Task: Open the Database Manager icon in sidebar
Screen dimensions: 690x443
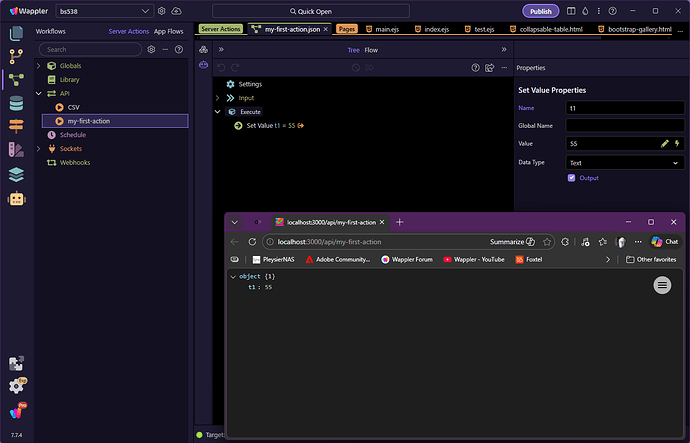Action: [16, 103]
